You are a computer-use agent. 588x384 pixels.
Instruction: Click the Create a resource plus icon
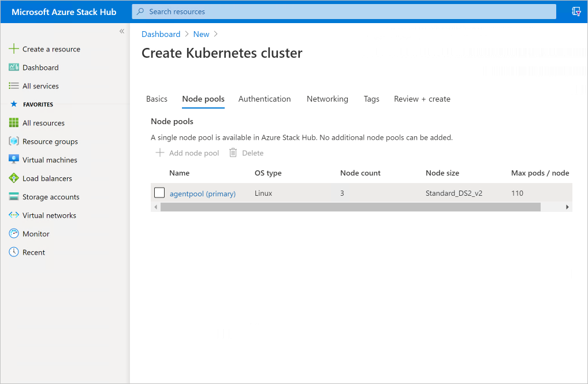point(14,49)
